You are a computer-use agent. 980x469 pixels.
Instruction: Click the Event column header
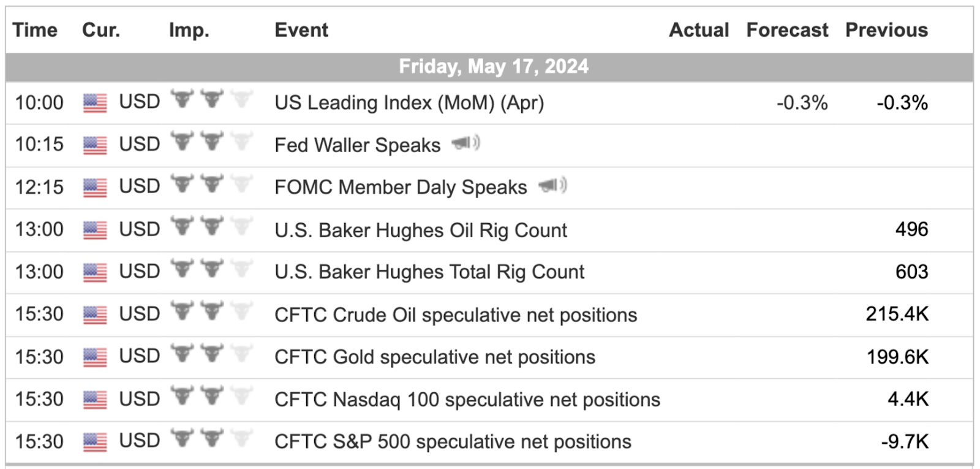tap(301, 29)
